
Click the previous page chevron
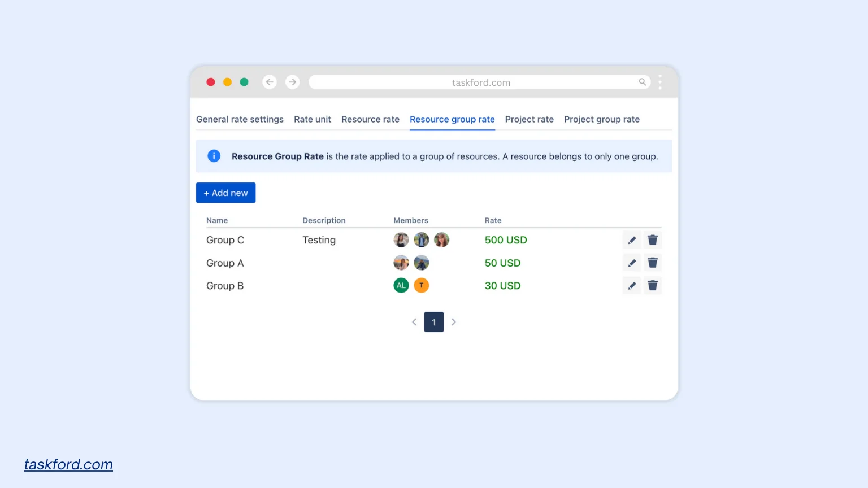tap(414, 322)
